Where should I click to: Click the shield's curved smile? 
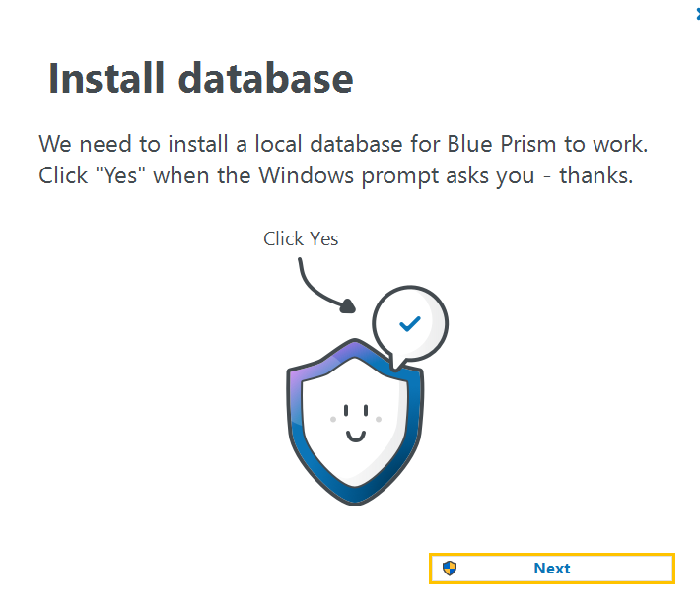pyautogui.click(x=355, y=433)
